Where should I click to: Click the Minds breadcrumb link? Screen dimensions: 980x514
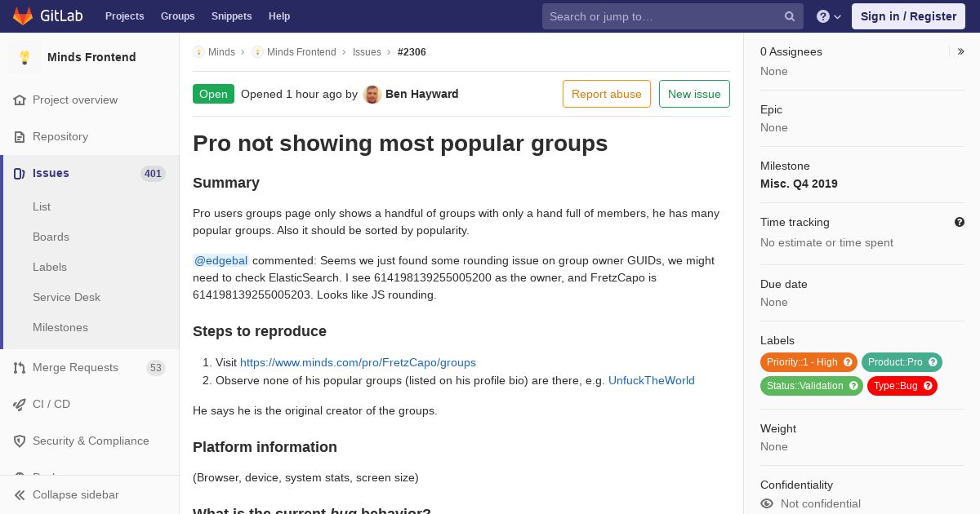point(221,52)
